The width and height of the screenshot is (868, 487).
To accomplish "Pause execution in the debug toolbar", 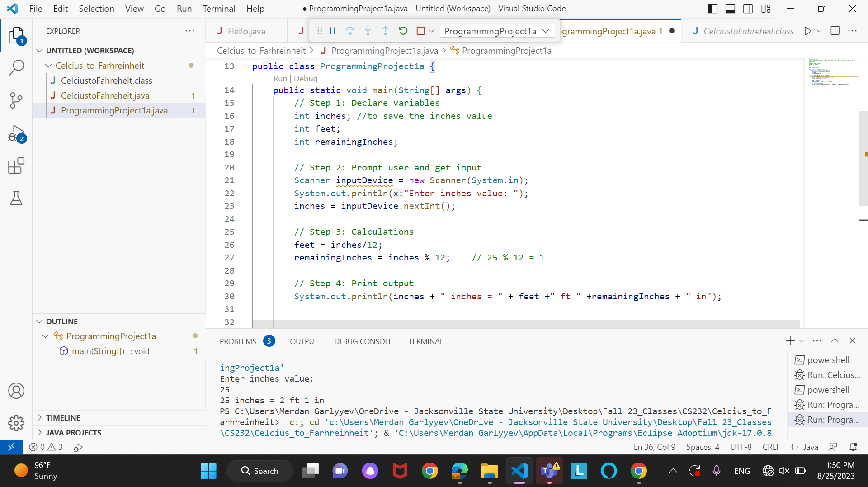I will 333,31.
